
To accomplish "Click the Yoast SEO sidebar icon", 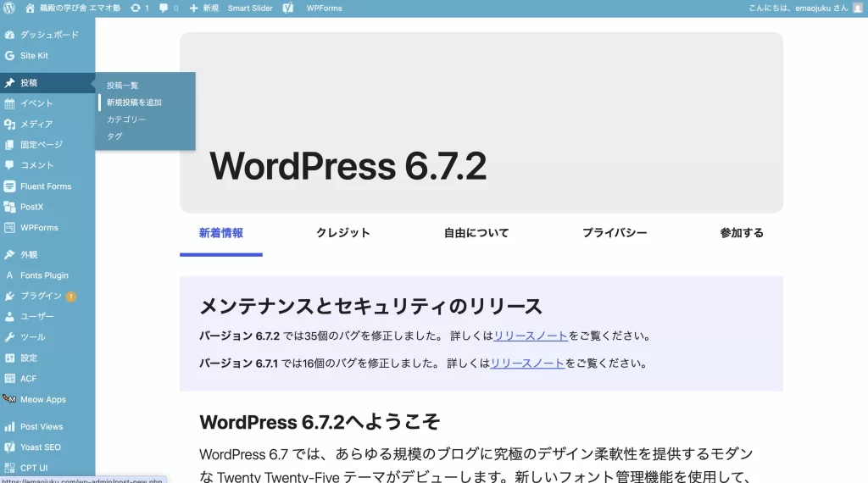I will coord(9,447).
